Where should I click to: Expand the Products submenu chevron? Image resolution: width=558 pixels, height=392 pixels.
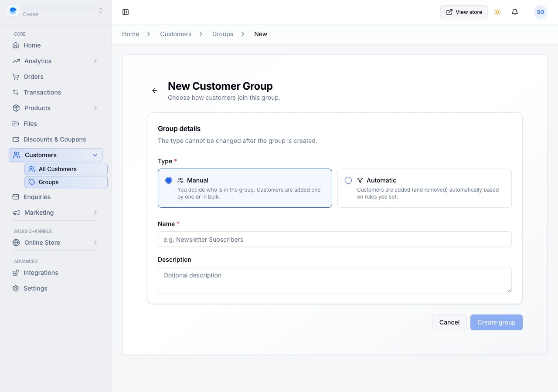tap(95, 108)
